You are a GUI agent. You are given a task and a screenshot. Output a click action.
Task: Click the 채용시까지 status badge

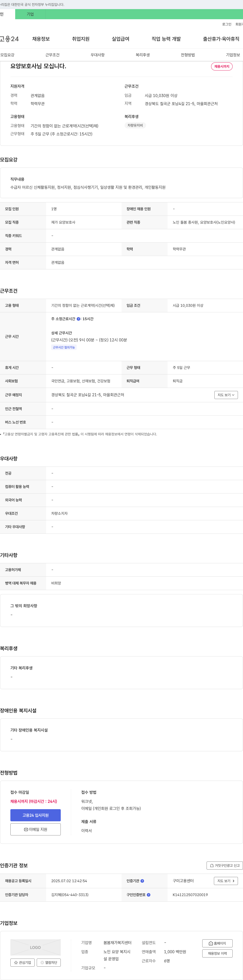[222, 66]
